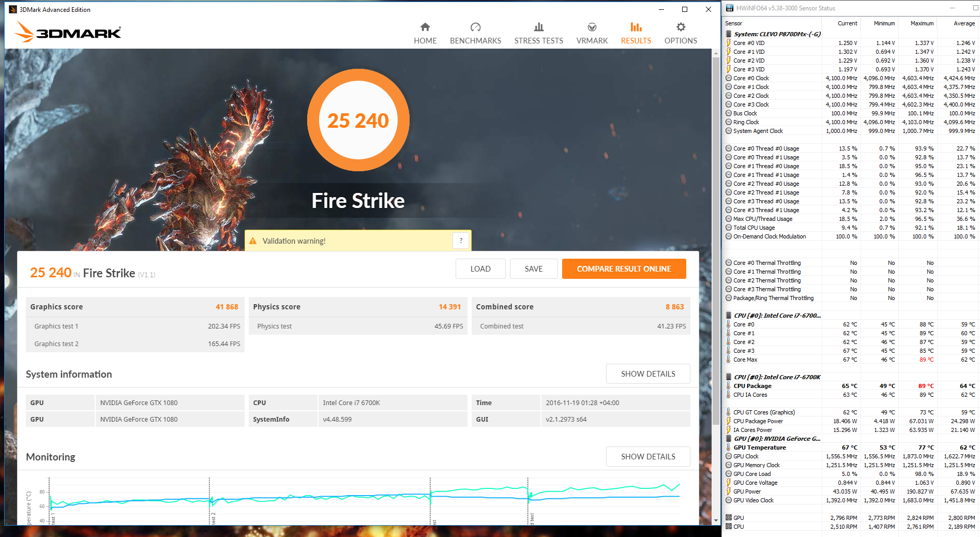Click the Current column header in HWiNFO
Image resolution: width=980 pixels, height=537 pixels.
847,23
